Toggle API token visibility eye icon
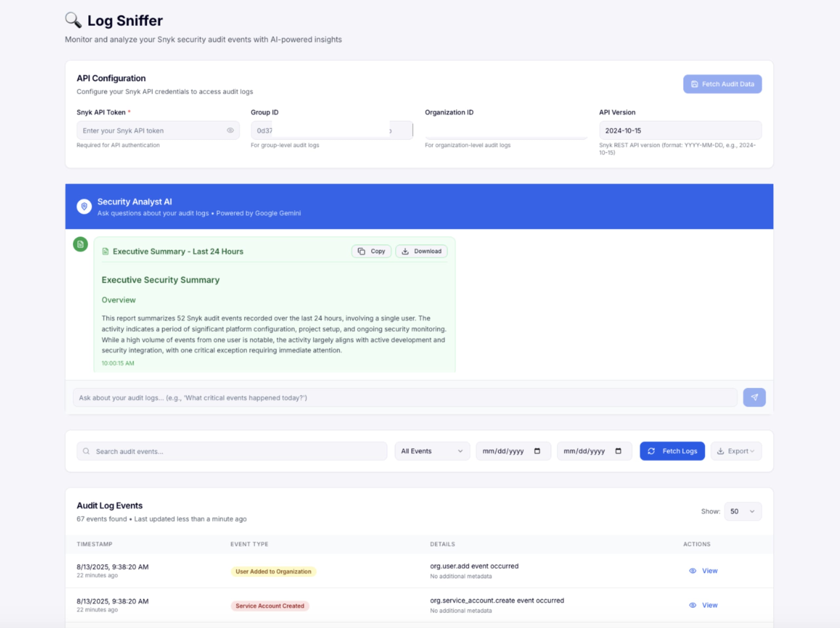Image resolution: width=840 pixels, height=628 pixels. 230,131
